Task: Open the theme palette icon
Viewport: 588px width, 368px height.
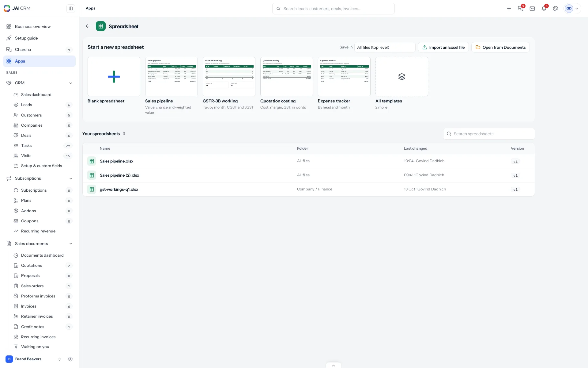Action: (556, 9)
